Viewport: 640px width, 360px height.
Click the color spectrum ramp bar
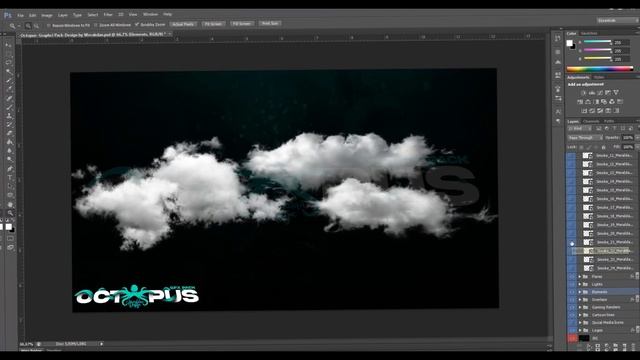click(x=600, y=69)
